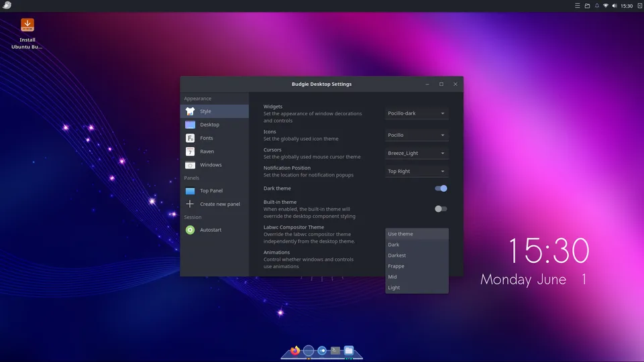Select Mid from the Labwc theme list
Viewport: 644px width, 362px height.
417,277
